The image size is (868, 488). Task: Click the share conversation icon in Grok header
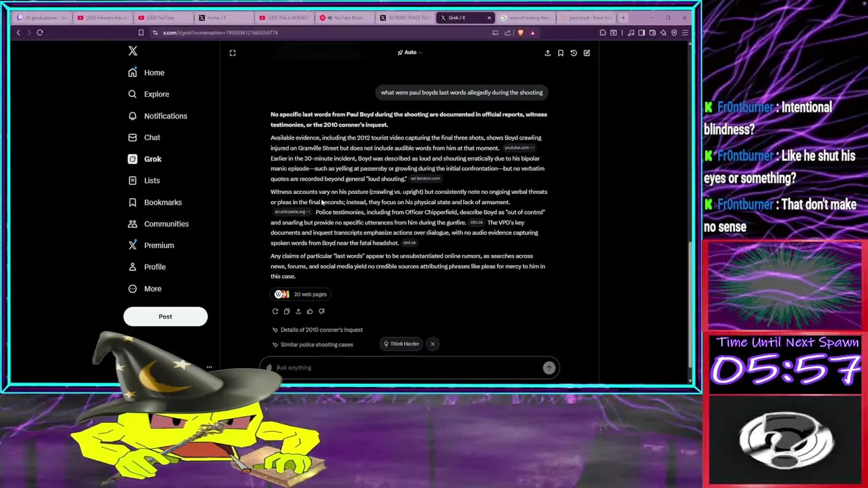(547, 53)
